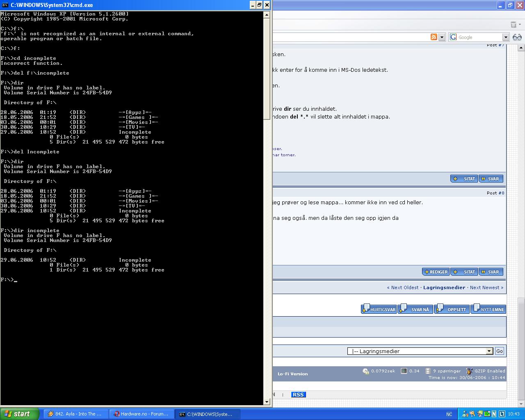Image resolution: width=525 pixels, height=420 pixels.
Task: Open the closed tabs trash can icon
Action: coord(513,25)
